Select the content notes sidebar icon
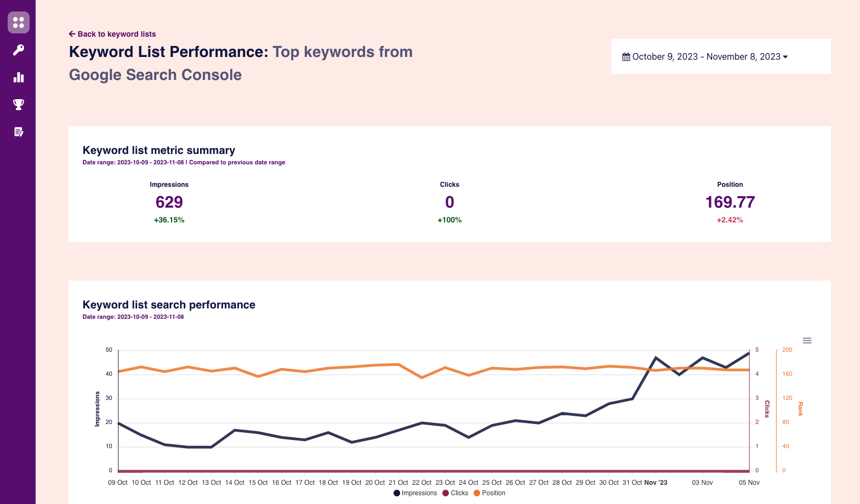Screen dimensions: 860x504 (18, 131)
